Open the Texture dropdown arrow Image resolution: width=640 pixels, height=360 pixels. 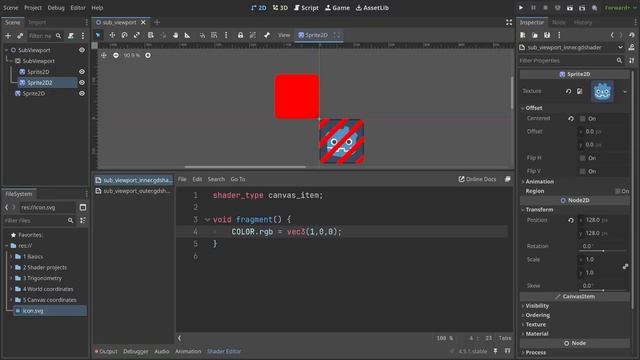[624, 92]
